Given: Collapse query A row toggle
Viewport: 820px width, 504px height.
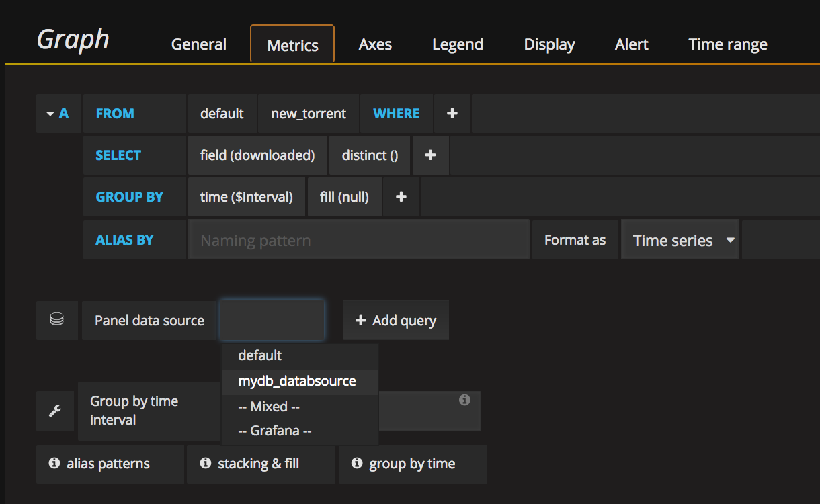Looking at the screenshot, I should pyautogui.click(x=58, y=114).
